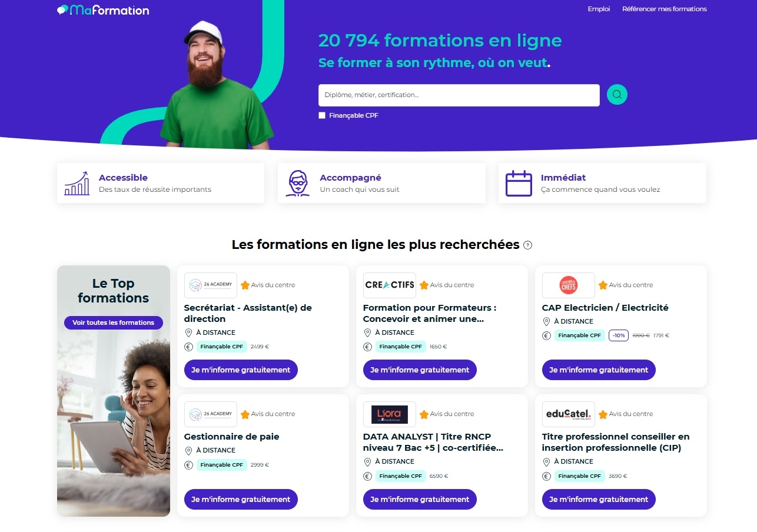Click the Liora logo on Data Analyst card
The height and width of the screenshot is (532, 757).
390,414
